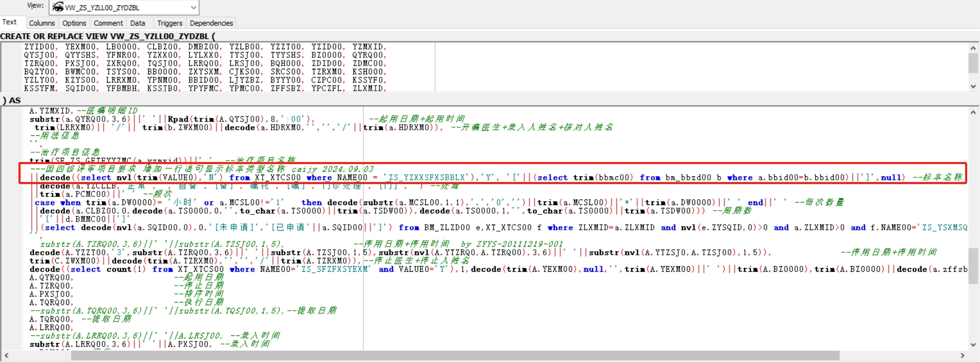Switch to the Text tab

pyautogui.click(x=10, y=22)
